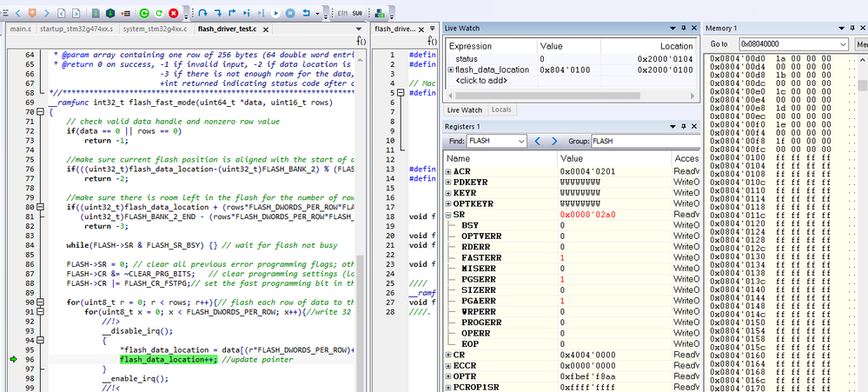This screenshot has height=392, width=868.
Task: Click previous-match arrow in Registers Find bar
Action: coord(539,141)
